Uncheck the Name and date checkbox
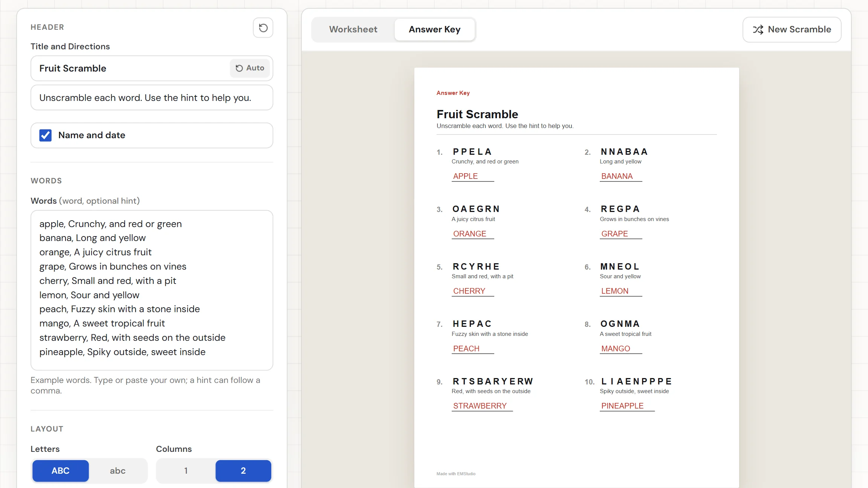Image resolution: width=868 pixels, height=488 pixels. point(46,135)
